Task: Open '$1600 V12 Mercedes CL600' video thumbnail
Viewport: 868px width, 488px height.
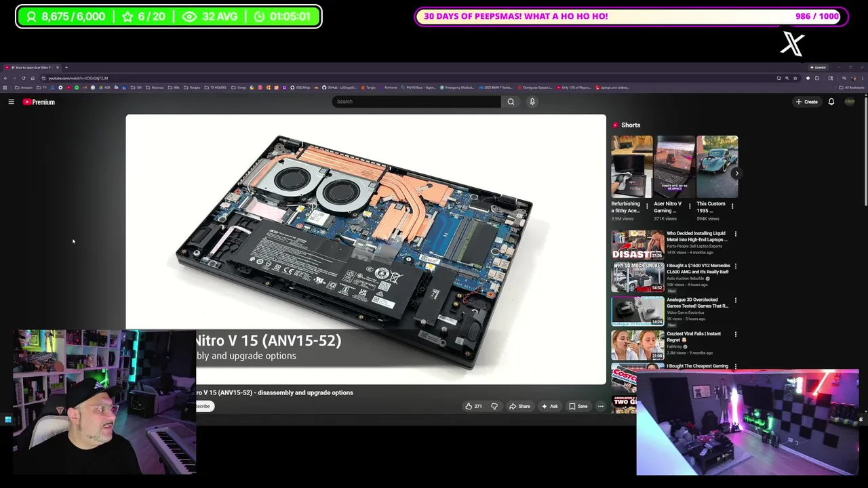Action: pyautogui.click(x=637, y=277)
